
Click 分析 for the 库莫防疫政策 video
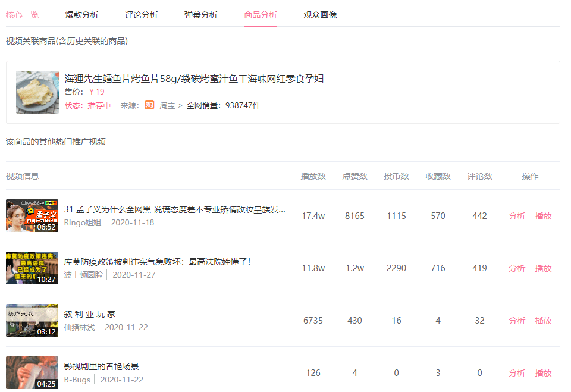[x=517, y=268]
